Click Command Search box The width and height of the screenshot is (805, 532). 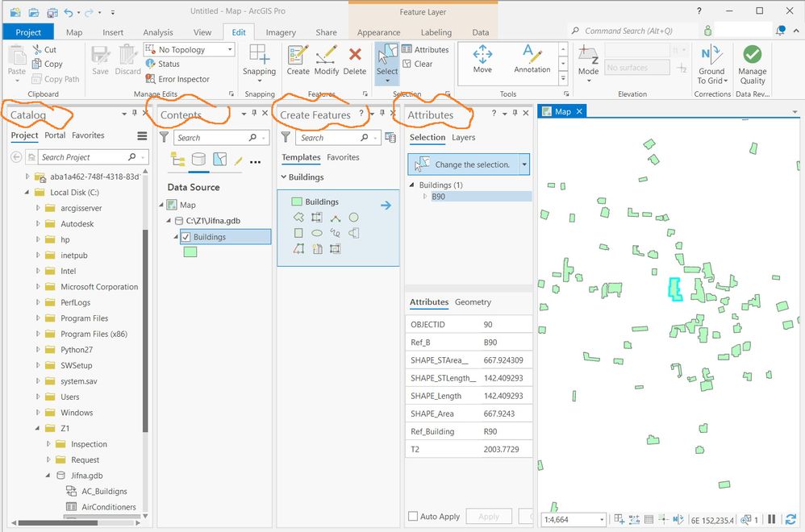point(632,31)
